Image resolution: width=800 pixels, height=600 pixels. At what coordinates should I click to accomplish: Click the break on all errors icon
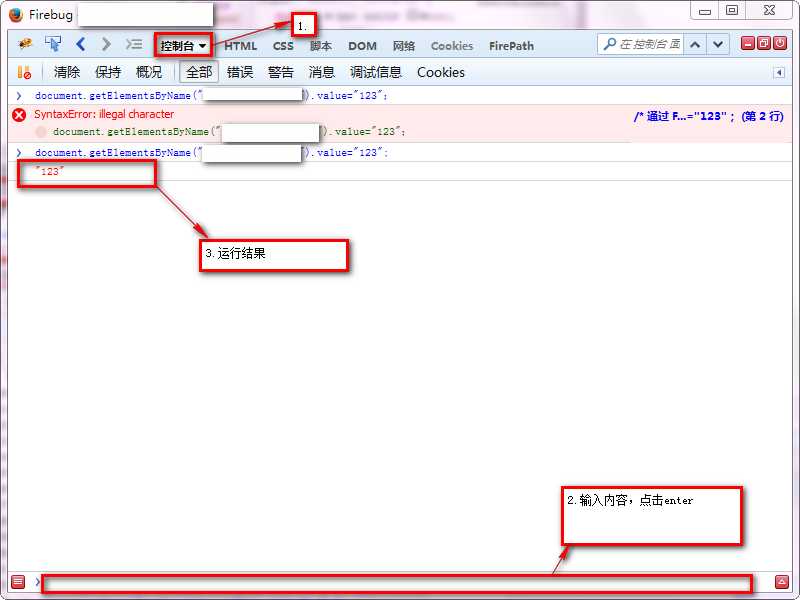pyautogui.click(x=23, y=72)
